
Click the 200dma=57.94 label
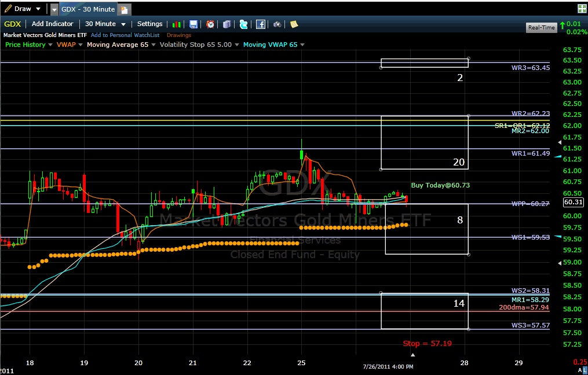524,307
